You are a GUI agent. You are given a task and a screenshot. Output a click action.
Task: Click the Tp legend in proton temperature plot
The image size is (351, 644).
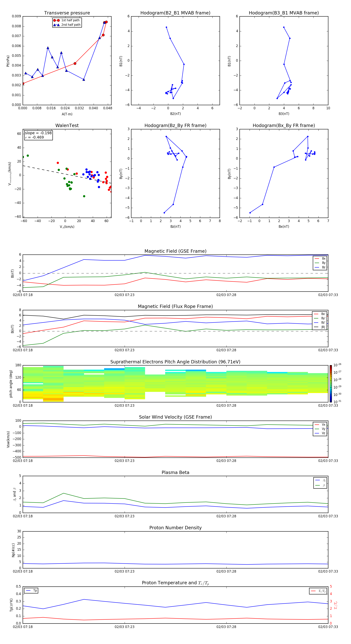[31, 591]
